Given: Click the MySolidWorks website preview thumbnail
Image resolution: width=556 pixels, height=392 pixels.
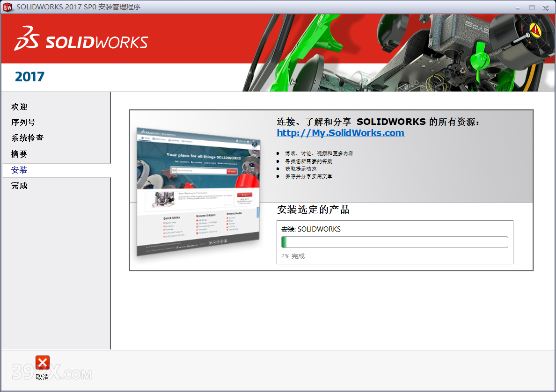Looking at the screenshot, I should pyautogui.click(x=198, y=192).
